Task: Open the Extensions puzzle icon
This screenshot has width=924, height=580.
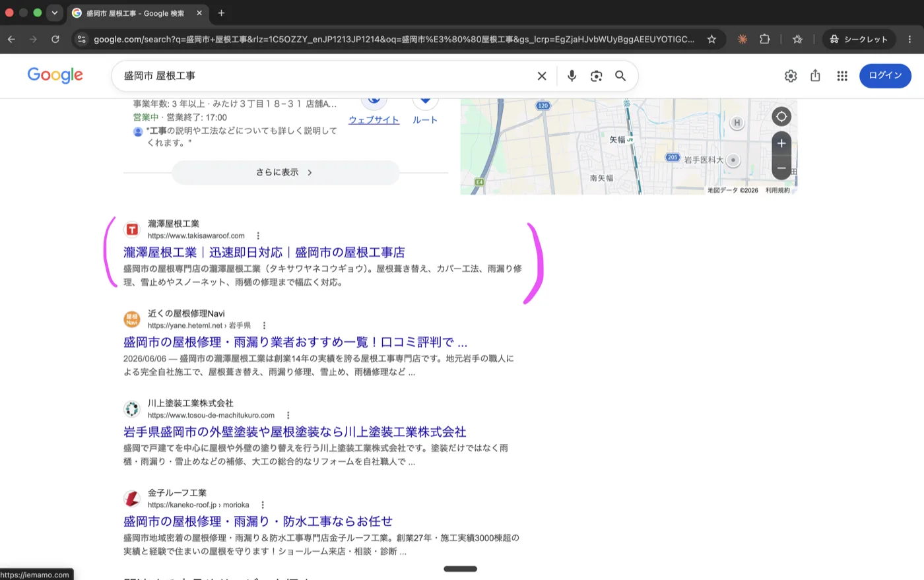Action: pyautogui.click(x=765, y=40)
